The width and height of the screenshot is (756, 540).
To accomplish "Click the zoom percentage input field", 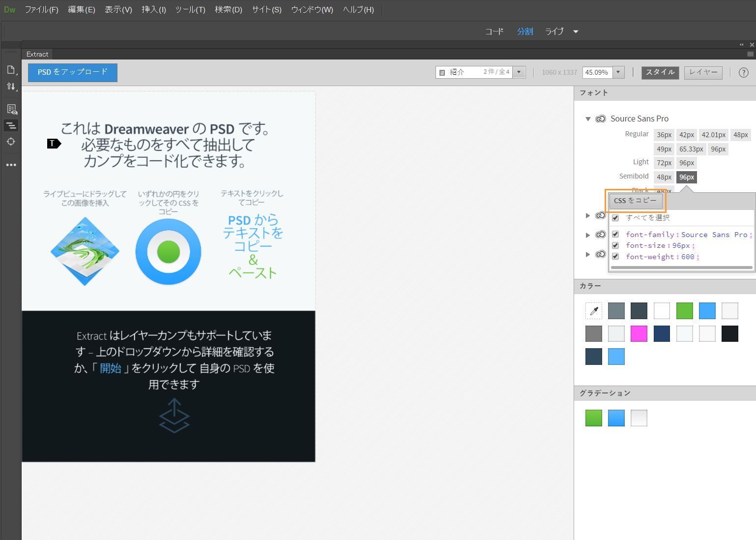I will click(x=598, y=72).
